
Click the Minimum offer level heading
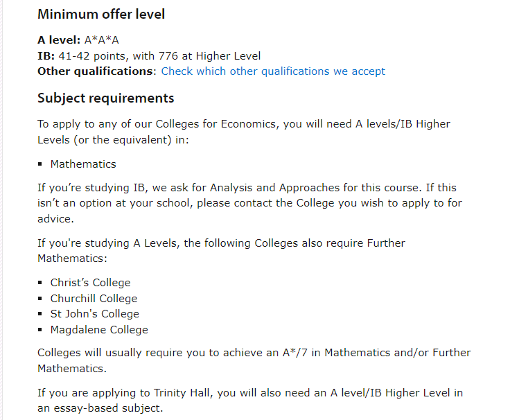coord(101,15)
